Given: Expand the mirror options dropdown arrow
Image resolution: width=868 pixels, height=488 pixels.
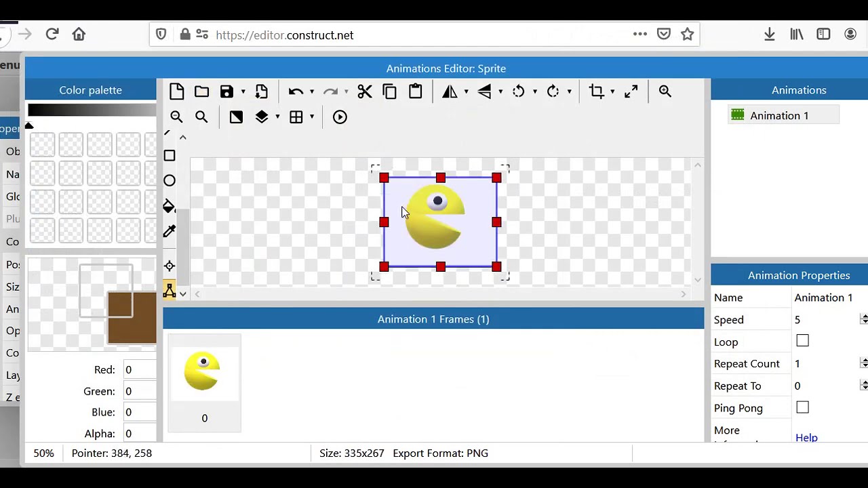Looking at the screenshot, I should [467, 92].
